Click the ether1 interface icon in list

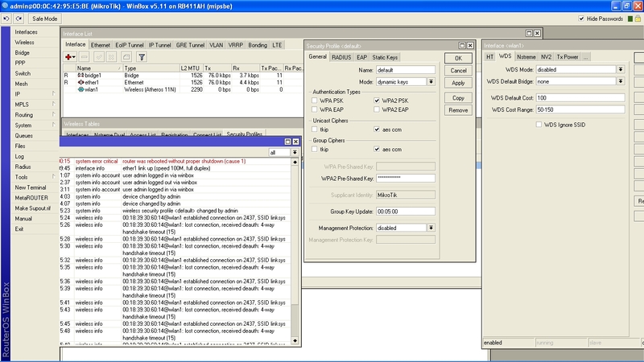pyautogui.click(x=80, y=83)
